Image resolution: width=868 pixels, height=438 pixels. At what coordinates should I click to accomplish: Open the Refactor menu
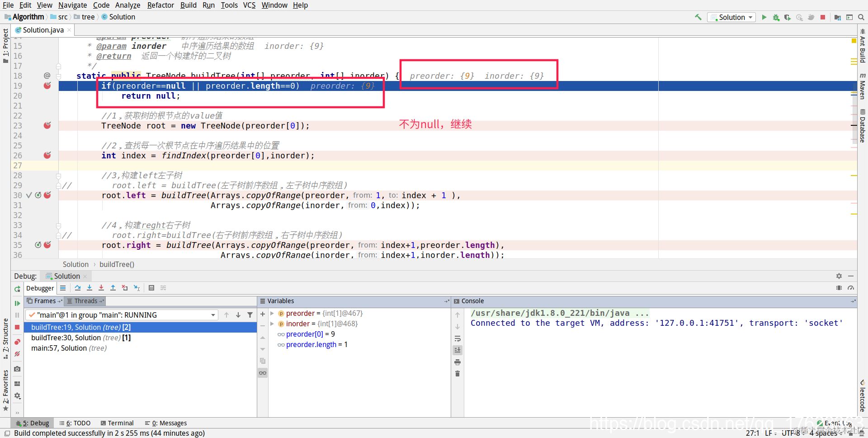(160, 5)
